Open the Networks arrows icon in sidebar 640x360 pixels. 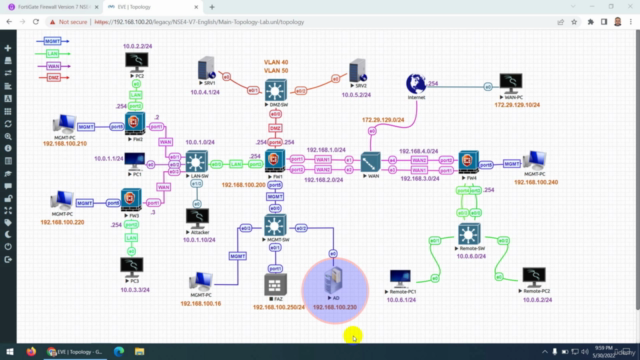[x=8, y=73]
